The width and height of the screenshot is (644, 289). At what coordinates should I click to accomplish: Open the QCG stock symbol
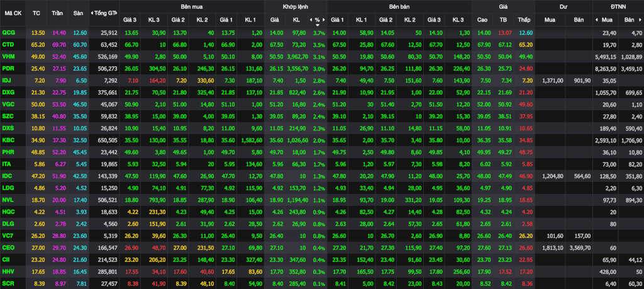(8, 33)
